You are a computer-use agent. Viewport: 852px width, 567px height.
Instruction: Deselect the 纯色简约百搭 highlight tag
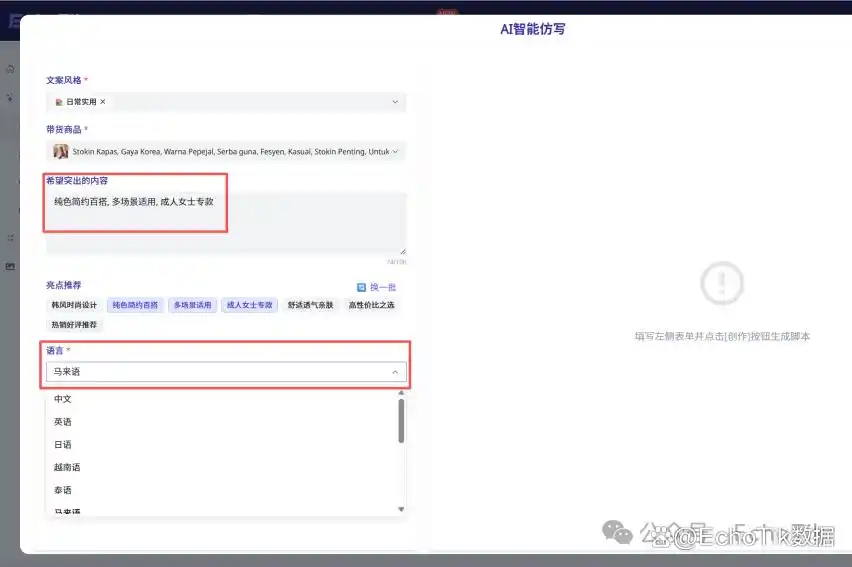[x=134, y=305]
